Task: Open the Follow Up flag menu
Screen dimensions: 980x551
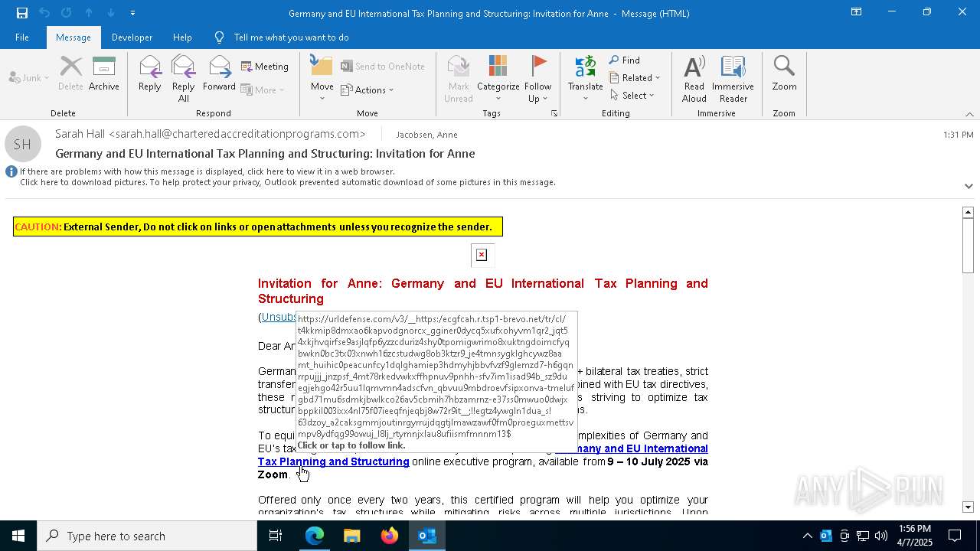Action: (x=538, y=78)
